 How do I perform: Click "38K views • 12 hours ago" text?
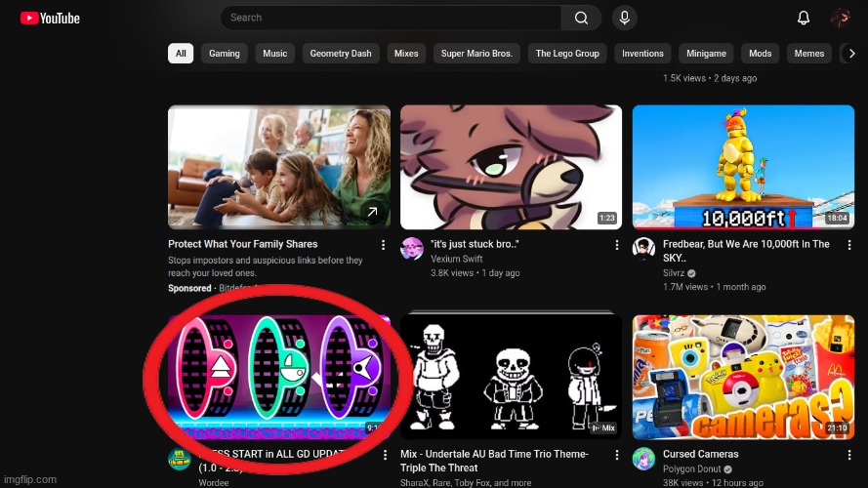(713, 483)
